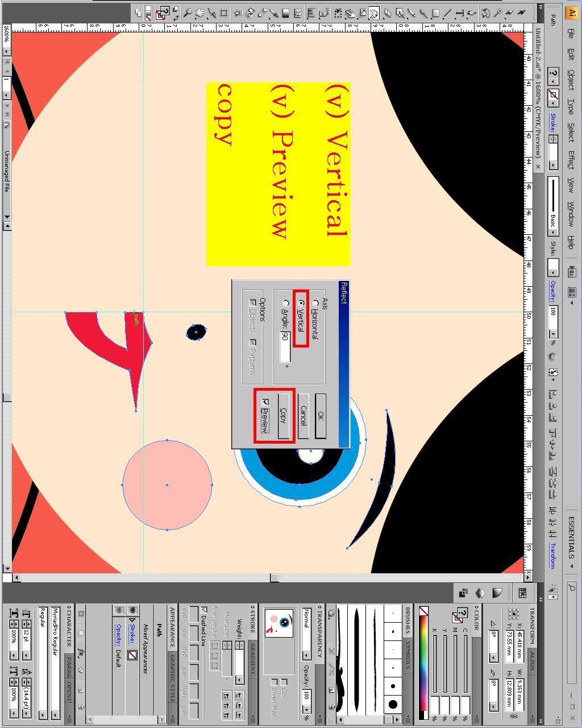582x728 pixels.
Task: Select the Type tool
Action: 459,13
